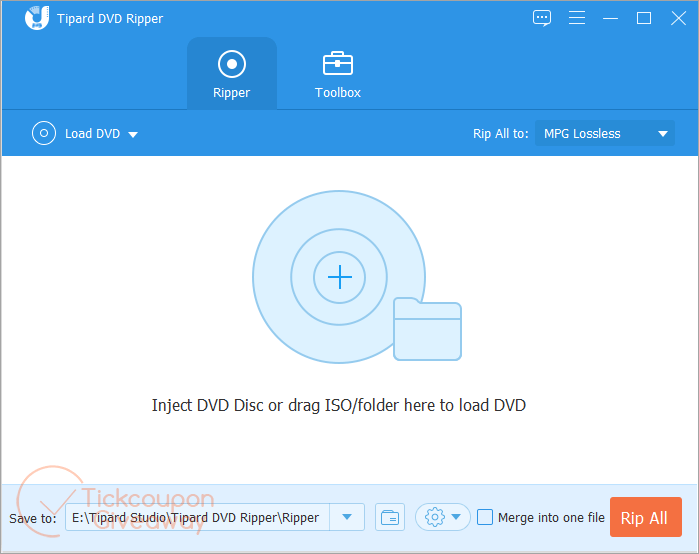Open the feedback chat bubble icon
The width and height of the screenshot is (699, 554).
542,18
